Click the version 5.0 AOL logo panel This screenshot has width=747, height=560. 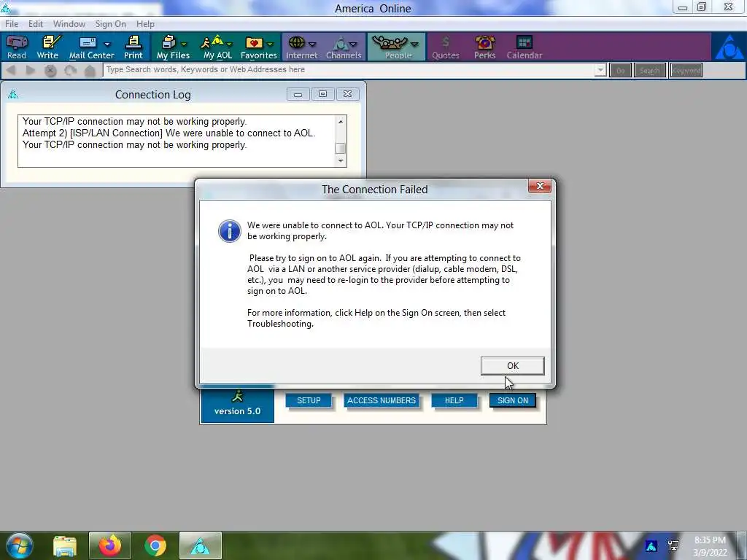click(237, 405)
